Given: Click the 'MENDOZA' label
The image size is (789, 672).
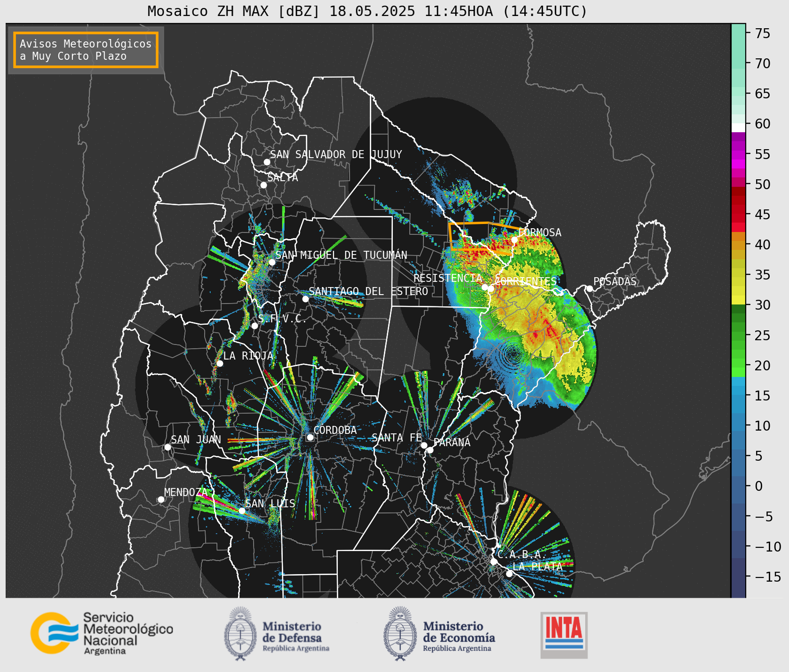Looking at the screenshot, I should click(x=186, y=492).
